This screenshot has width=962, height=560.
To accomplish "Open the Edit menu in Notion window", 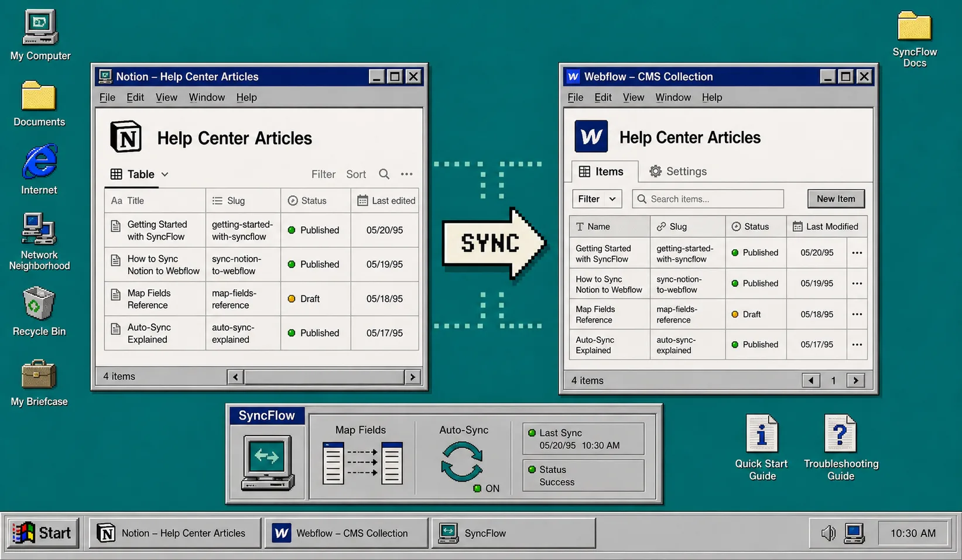I will coord(135,97).
